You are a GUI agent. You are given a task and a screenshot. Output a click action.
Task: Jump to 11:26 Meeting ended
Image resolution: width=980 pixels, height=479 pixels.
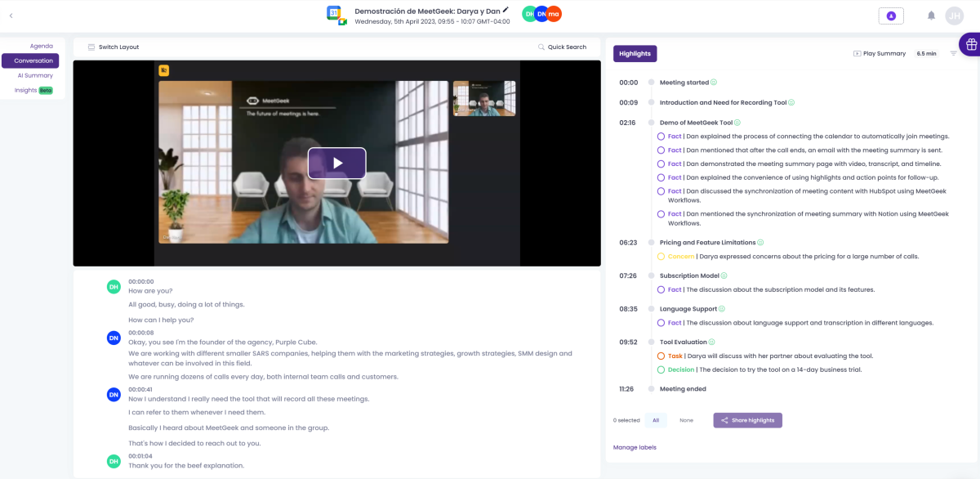627,389
